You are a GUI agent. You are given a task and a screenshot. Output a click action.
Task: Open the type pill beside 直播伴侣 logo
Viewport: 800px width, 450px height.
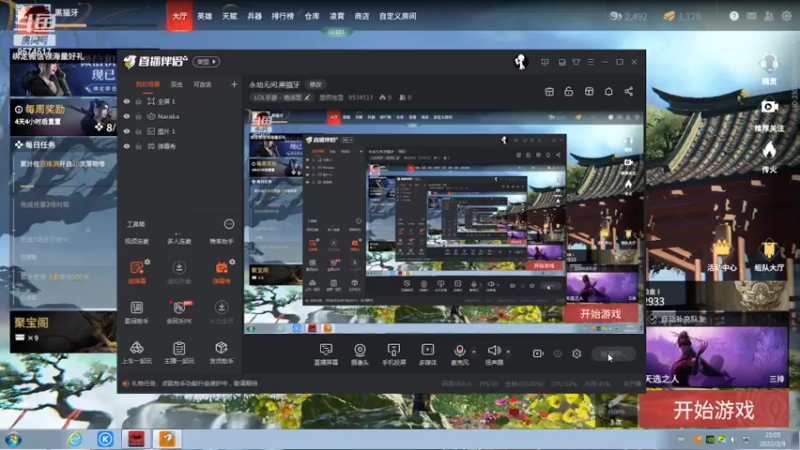pos(206,62)
